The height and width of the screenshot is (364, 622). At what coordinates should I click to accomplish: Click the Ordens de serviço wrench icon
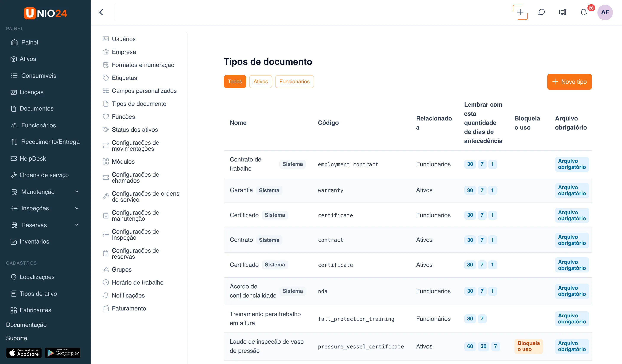tap(14, 175)
